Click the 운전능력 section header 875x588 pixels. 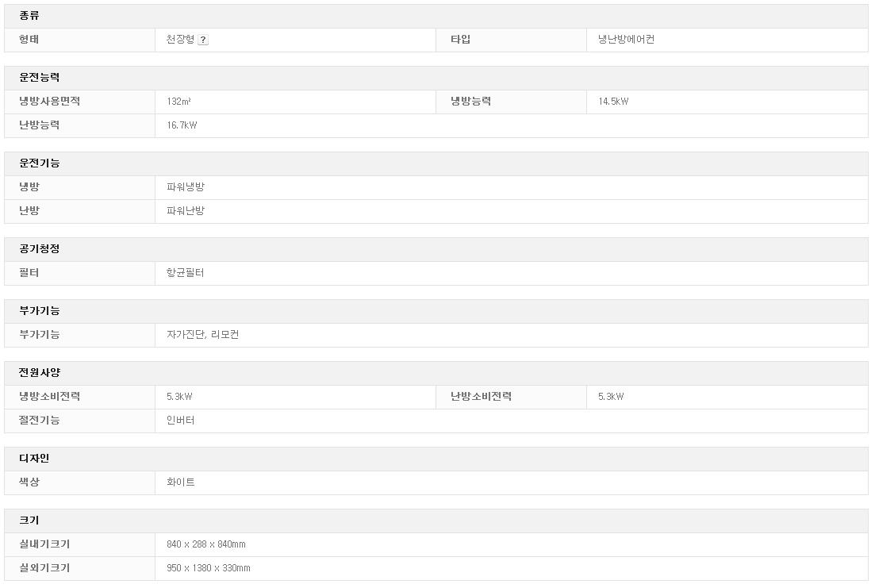(40, 78)
